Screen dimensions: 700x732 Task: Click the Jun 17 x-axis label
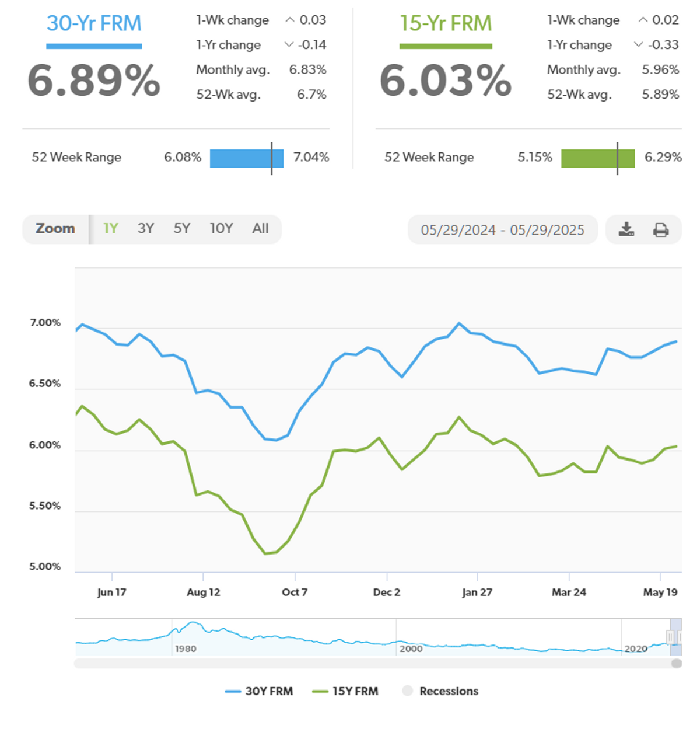click(x=111, y=592)
